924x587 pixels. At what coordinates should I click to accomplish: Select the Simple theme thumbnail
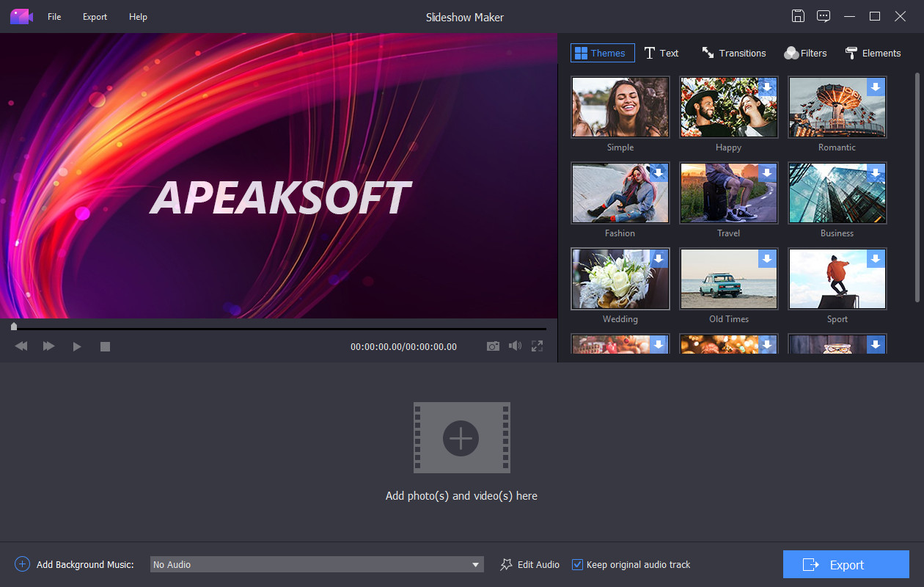pyautogui.click(x=620, y=107)
